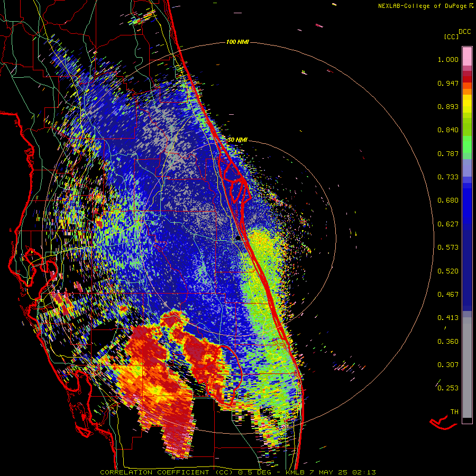Pick the gray low-value segment of the color bar
This screenshot has height=476, width=476.
pyautogui.click(x=467, y=368)
